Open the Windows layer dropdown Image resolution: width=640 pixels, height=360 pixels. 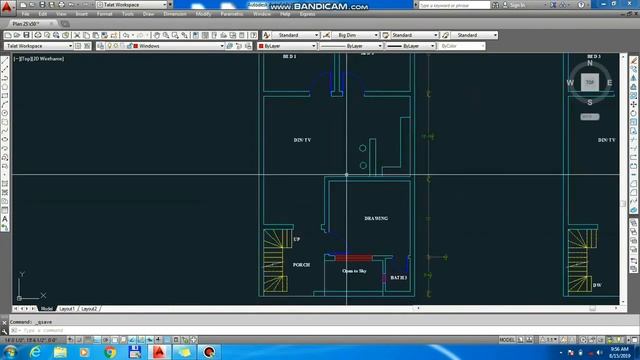coord(165,46)
